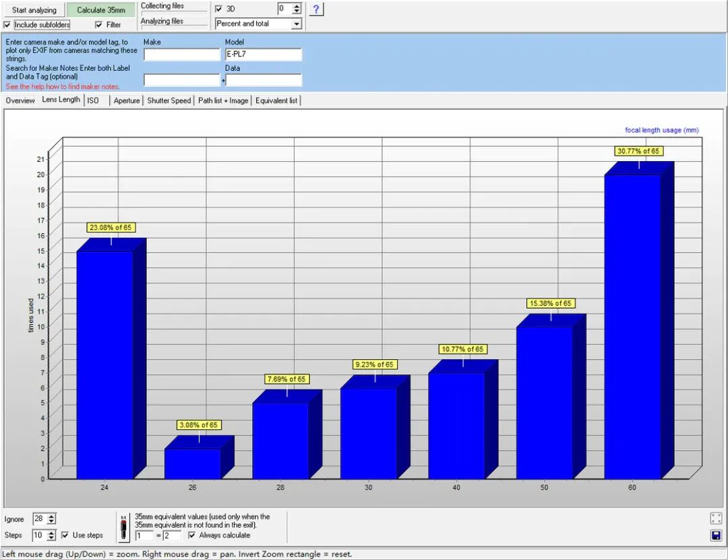Click the Data input field
This screenshot has height=560, width=728.
(264, 80)
